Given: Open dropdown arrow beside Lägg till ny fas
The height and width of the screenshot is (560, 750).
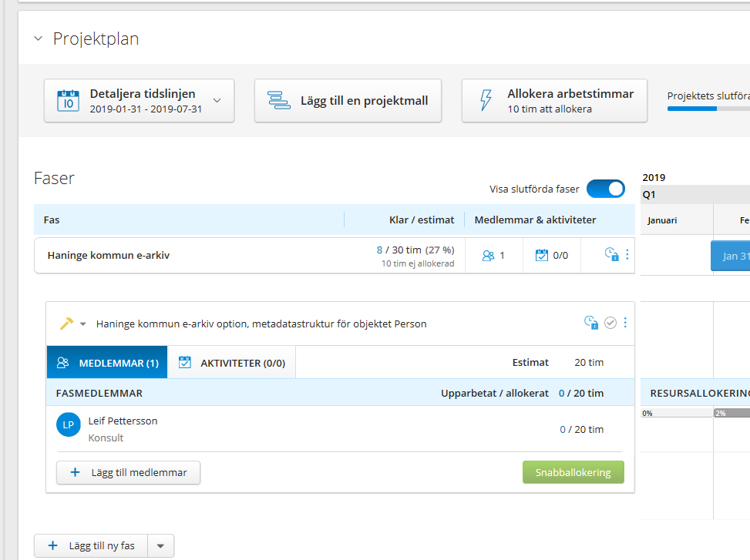Looking at the screenshot, I should [160, 545].
